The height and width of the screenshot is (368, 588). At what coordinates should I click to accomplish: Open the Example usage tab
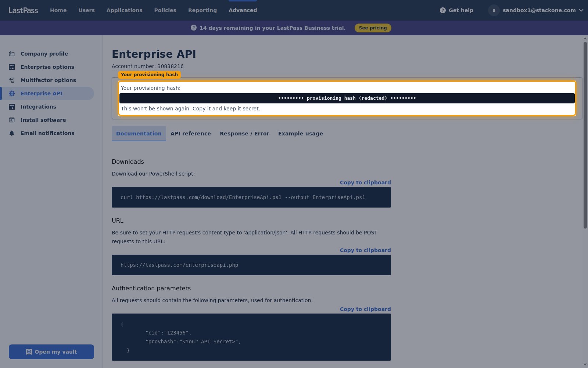pyautogui.click(x=301, y=134)
